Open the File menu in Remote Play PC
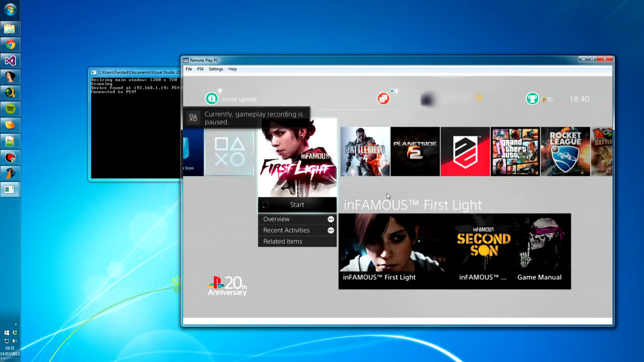644x362 pixels. click(x=189, y=69)
